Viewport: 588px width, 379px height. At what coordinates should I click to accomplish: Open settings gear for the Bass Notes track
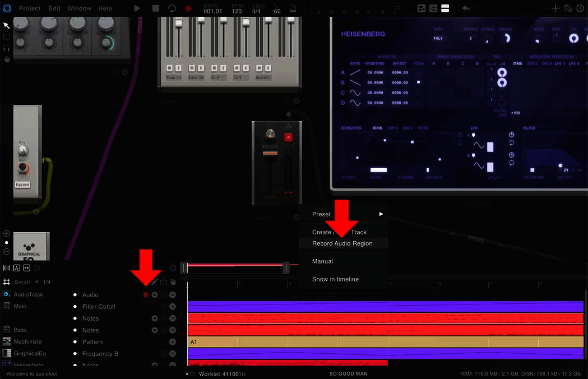[155, 330]
